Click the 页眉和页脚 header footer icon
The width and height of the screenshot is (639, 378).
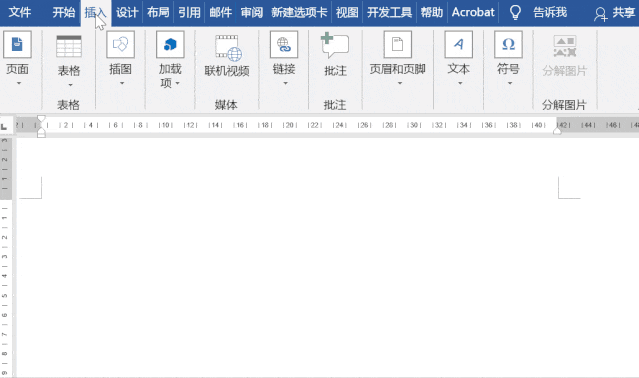pyautogui.click(x=398, y=44)
